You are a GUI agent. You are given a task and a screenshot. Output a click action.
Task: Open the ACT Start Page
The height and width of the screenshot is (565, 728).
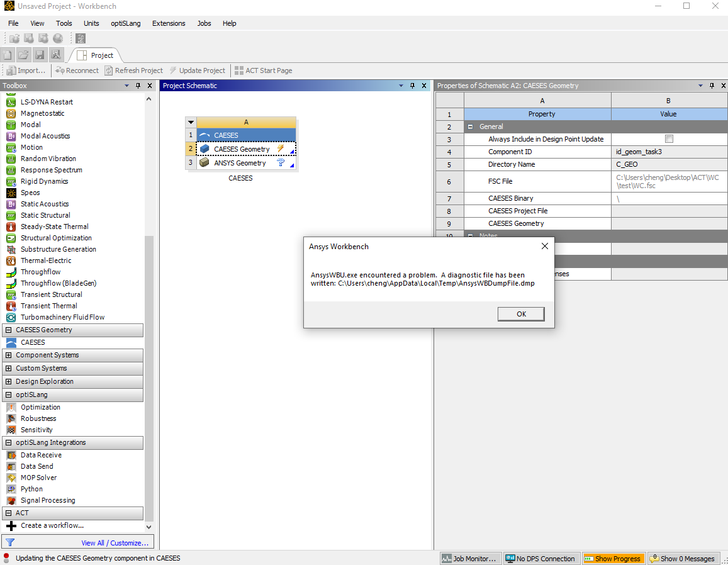263,70
